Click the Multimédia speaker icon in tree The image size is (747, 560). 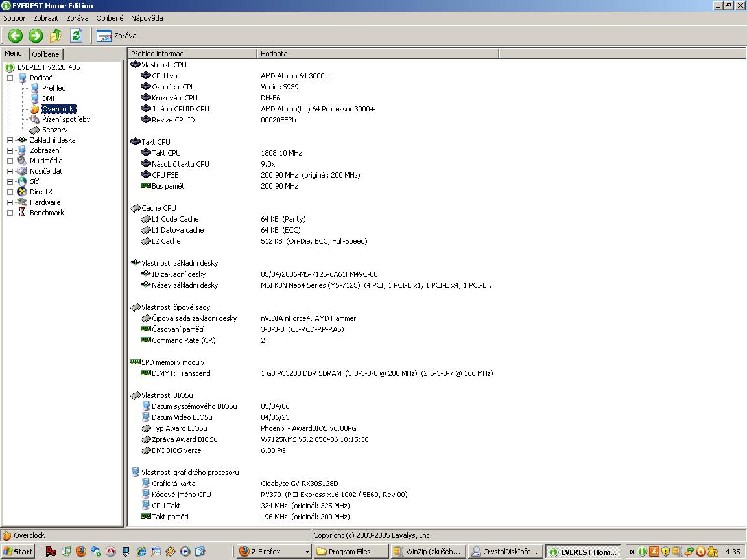[22, 161]
